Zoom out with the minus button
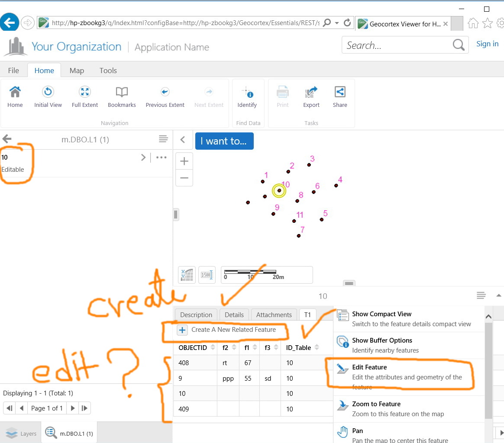 coord(184,178)
